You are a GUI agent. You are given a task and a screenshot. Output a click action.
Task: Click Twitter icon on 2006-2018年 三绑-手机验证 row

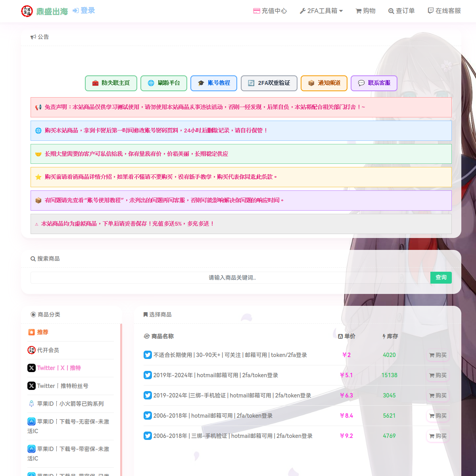click(x=148, y=436)
